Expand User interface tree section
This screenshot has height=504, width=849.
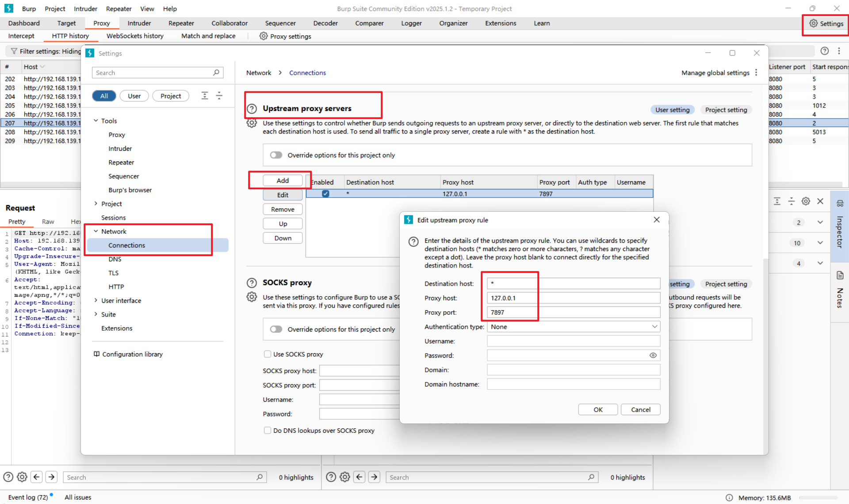[96, 301]
